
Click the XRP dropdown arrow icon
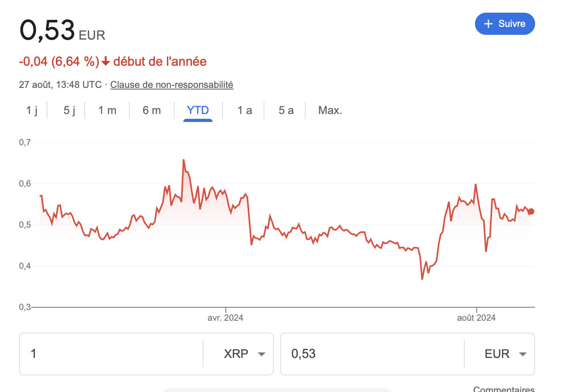pyautogui.click(x=261, y=354)
